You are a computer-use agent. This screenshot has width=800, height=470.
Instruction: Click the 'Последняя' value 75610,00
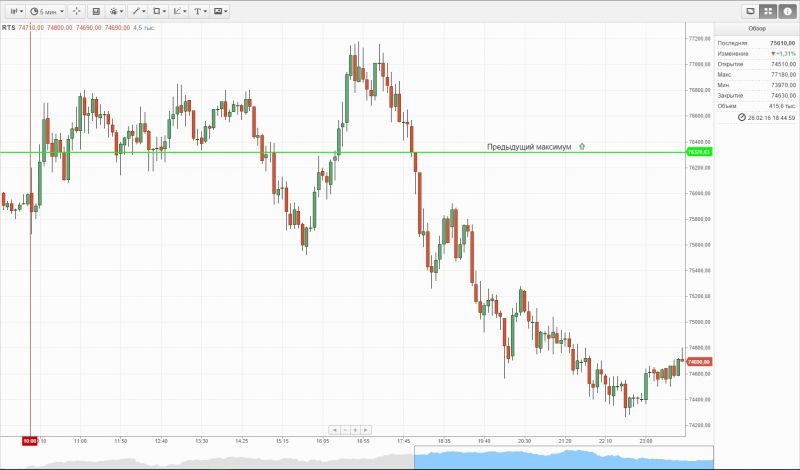pyautogui.click(x=783, y=43)
